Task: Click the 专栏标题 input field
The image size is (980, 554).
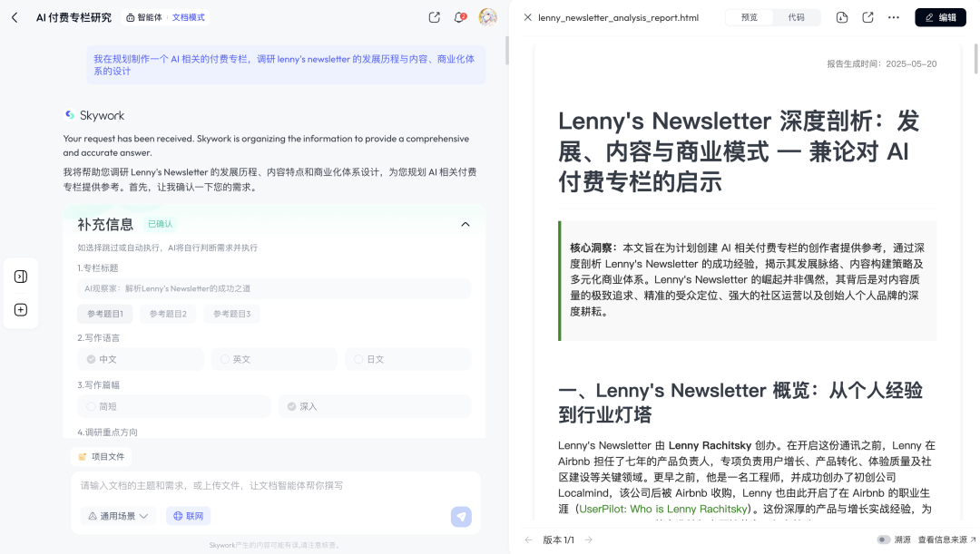Action: [274, 288]
